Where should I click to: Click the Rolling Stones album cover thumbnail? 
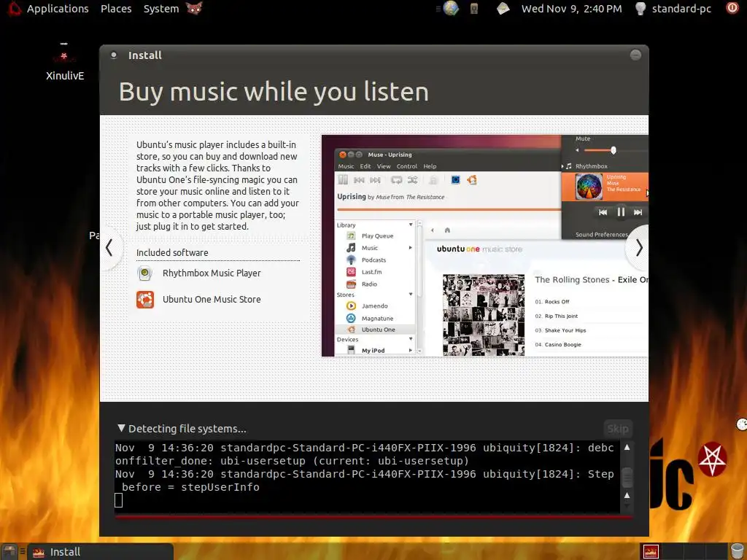tap(484, 315)
